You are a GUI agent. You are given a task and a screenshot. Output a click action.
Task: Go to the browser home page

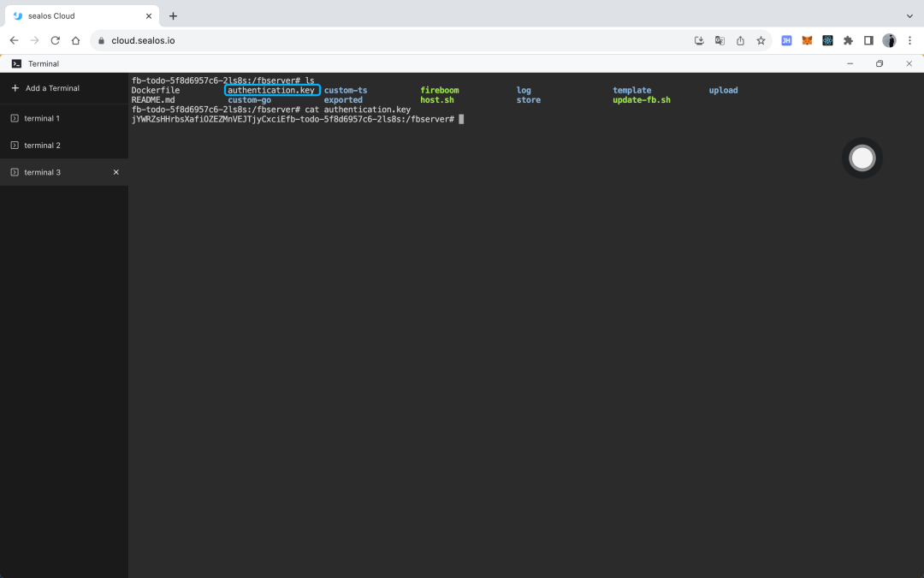click(75, 41)
